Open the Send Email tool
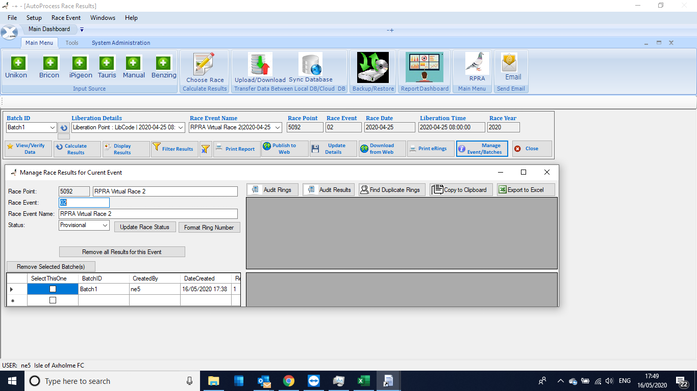Screen dimensions: 697x391 tap(512, 67)
